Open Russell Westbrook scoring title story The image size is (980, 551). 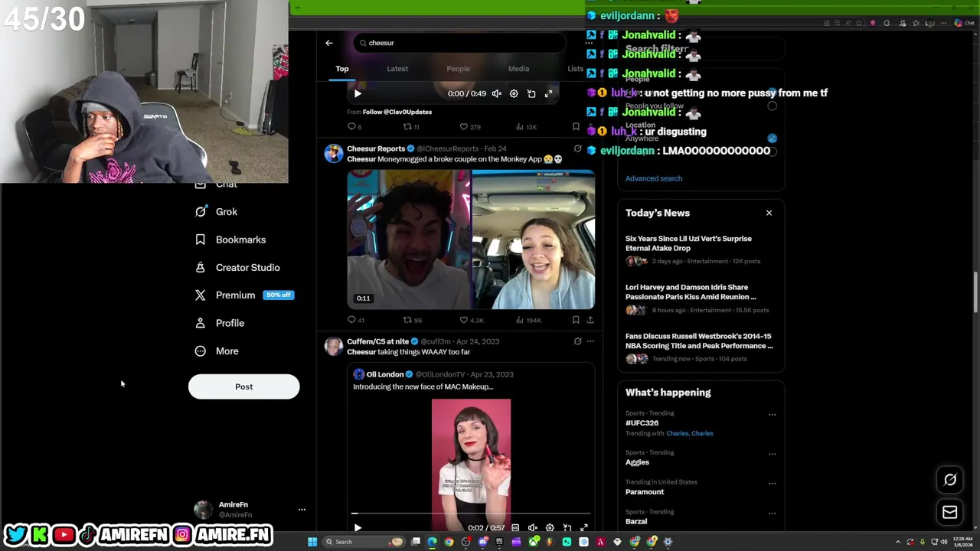pos(701,347)
